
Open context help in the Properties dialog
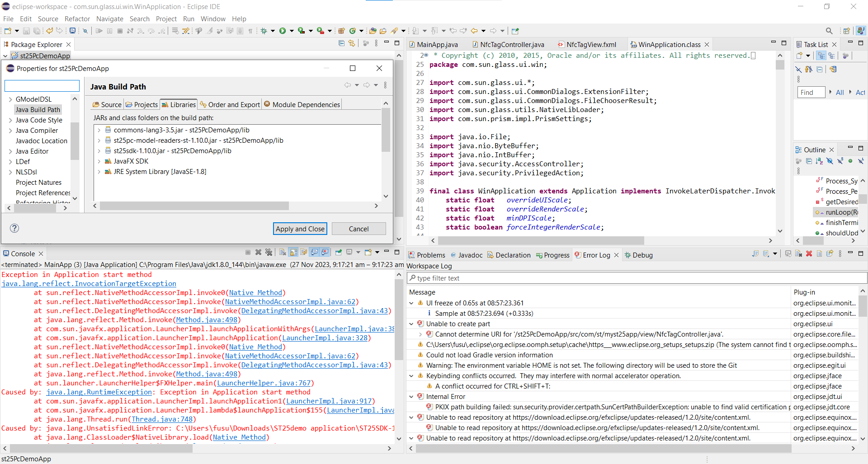click(x=14, y=229)
